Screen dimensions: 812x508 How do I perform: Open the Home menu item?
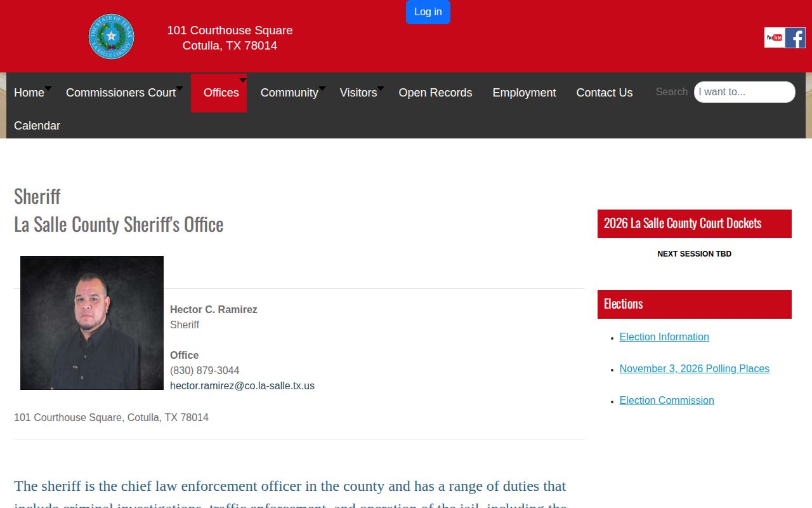point(29,93)
